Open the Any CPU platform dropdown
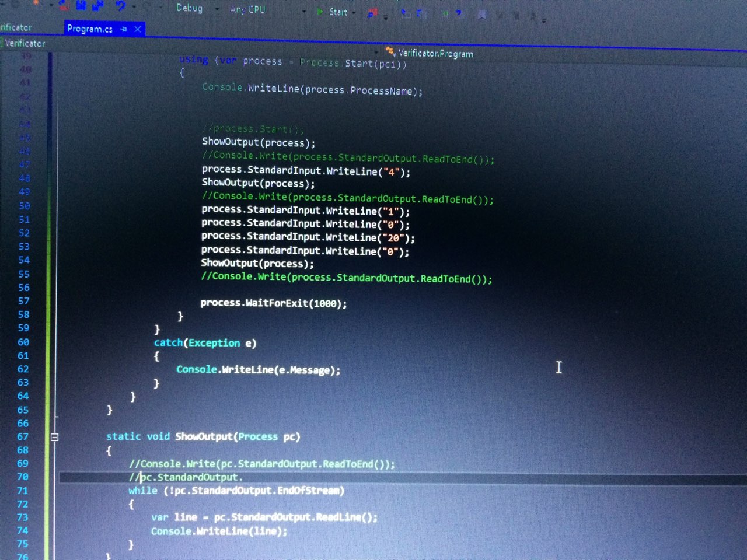Image resolution: width=747 pixels, height=560 pixels. point(267,10)
